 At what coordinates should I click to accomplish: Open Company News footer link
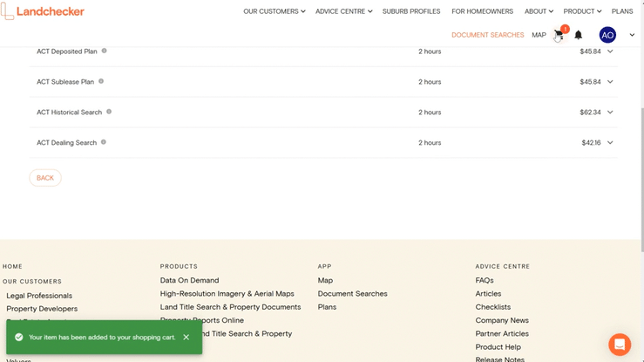502,320
